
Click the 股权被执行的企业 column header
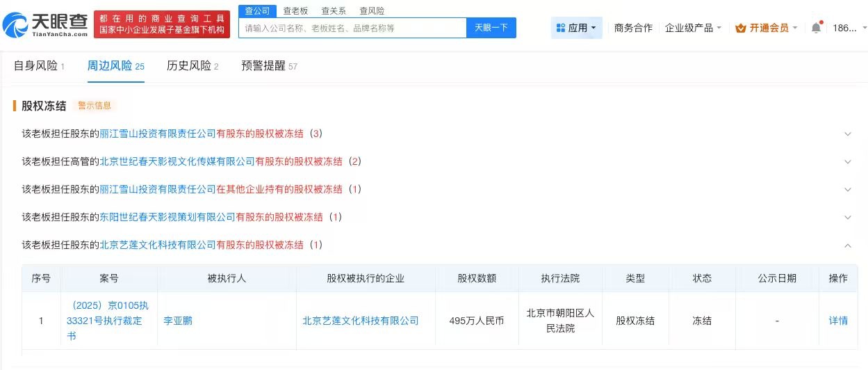366,278
